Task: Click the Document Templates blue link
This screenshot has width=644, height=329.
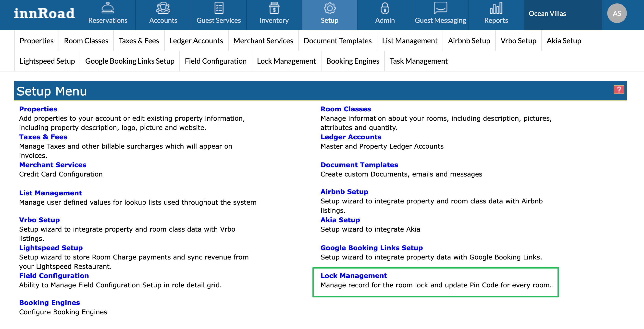Action: (x=359, y=165)
